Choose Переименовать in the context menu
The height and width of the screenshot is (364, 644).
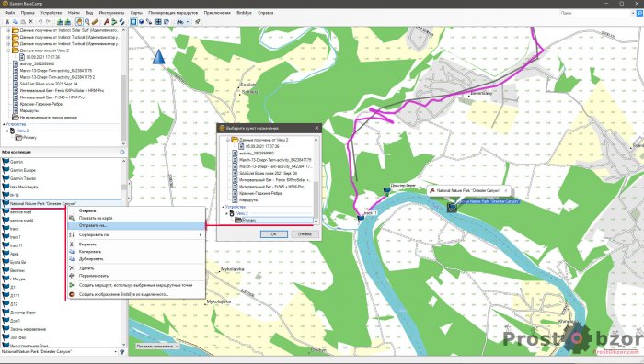point(136,276)
